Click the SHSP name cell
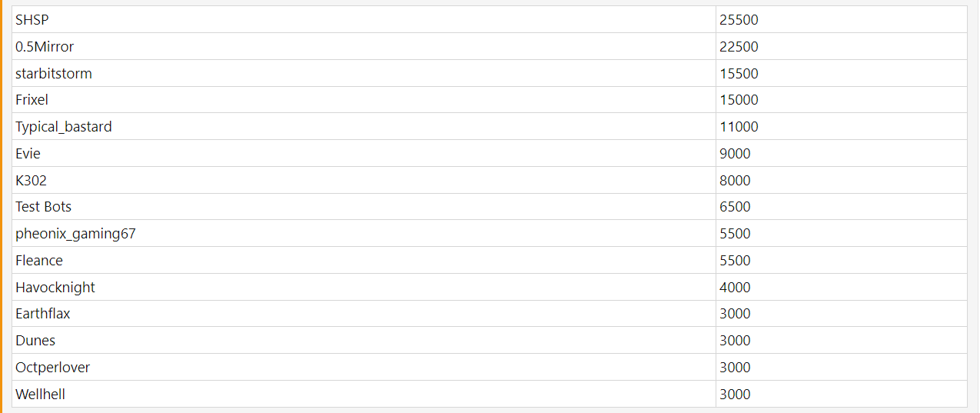The image size is (980, 413). tap(32, 20)
